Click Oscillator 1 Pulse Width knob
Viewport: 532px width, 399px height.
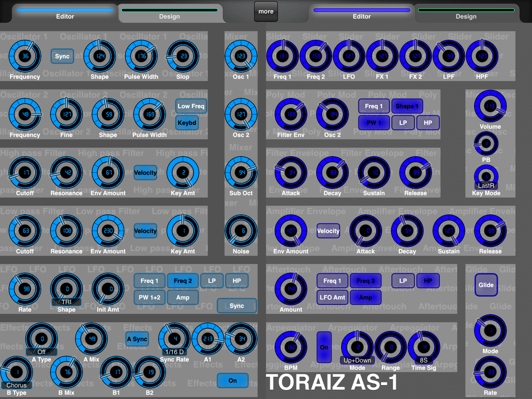pyautogui.click(x=141, y=56)
